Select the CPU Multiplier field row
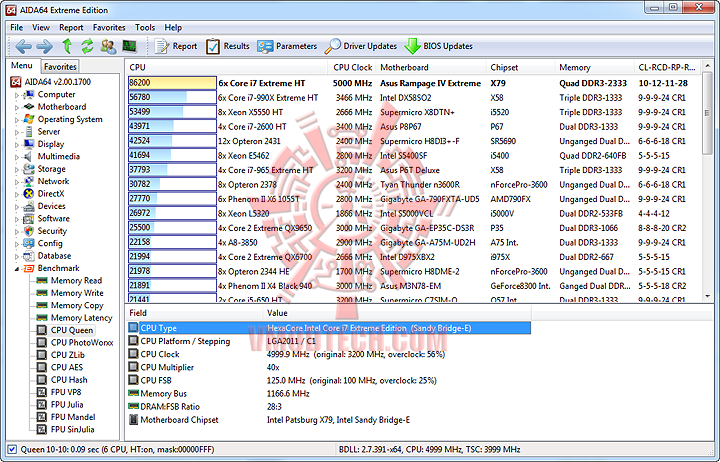 [329, 367]
